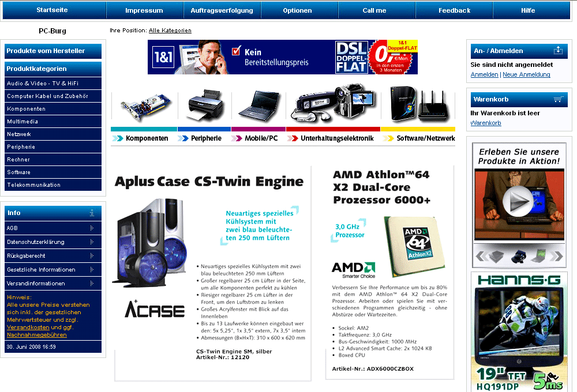
Task: Open the Unterhaltungselektronik category link
Action: 337,138
